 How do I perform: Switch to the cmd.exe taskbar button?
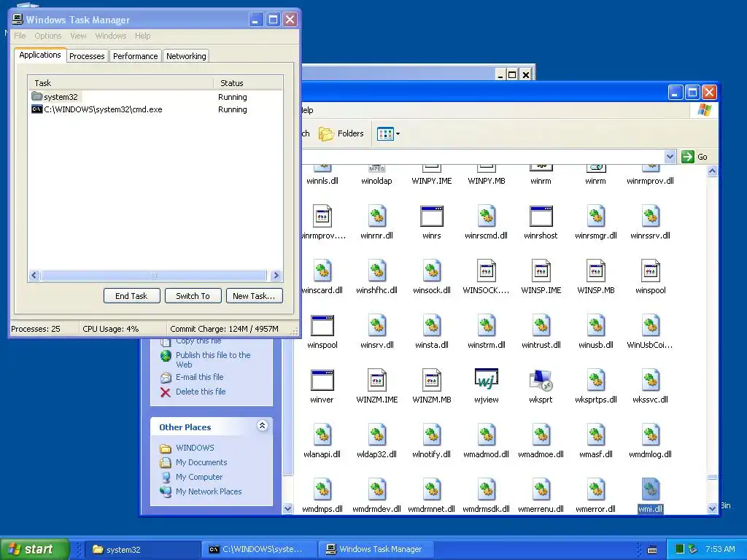259,550
